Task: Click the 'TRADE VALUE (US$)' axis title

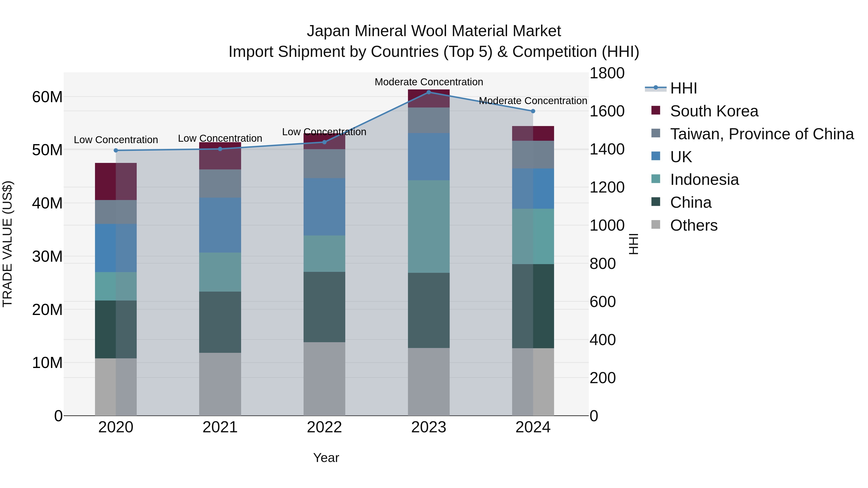Action: click(7, 244)
